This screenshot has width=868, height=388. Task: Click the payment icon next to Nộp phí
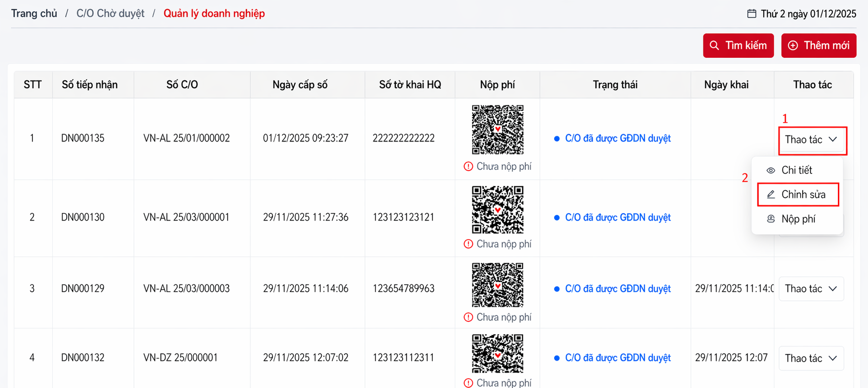coord(771,219)
